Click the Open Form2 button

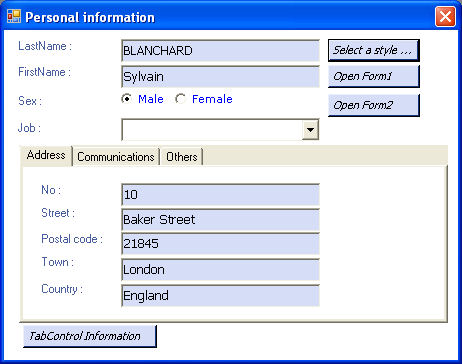(373, 105)
